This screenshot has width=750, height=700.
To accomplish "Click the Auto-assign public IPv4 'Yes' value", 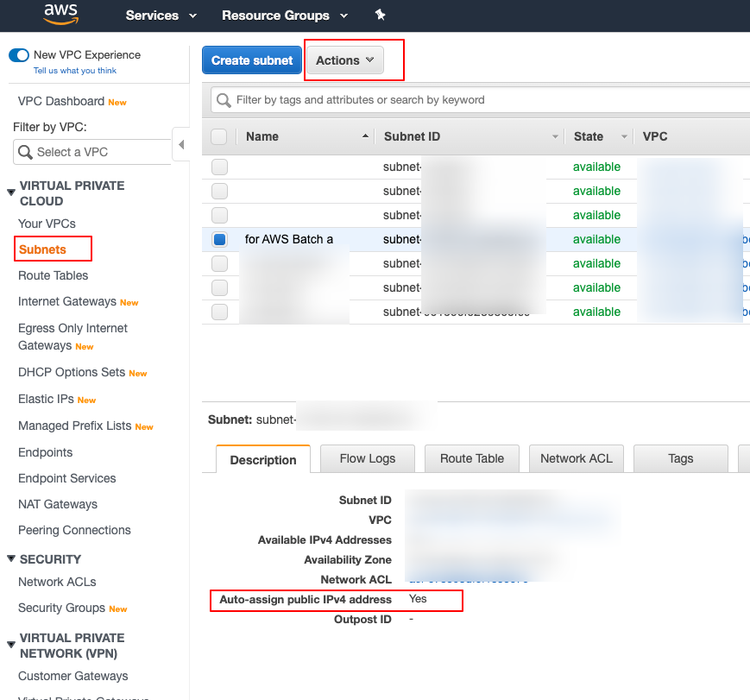I will pyautogui.click(x=418, y=599).
